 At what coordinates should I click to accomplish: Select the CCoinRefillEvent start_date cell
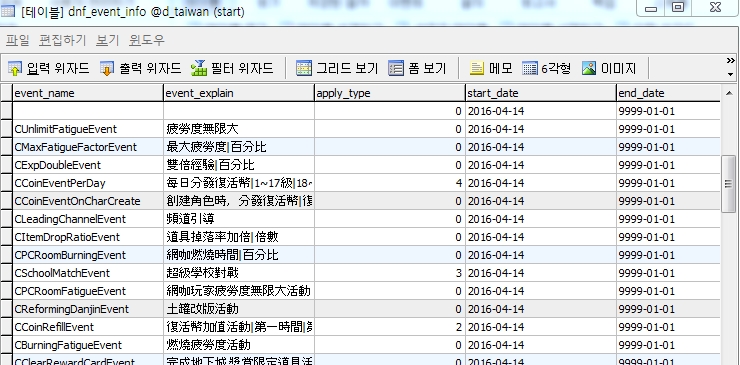(541, 327)
